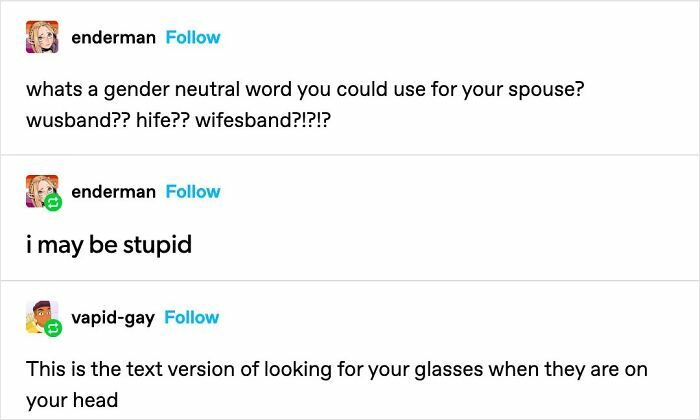Open the enderman username on the original post
This screenshot has height=420, width=700.
[113, 38]
